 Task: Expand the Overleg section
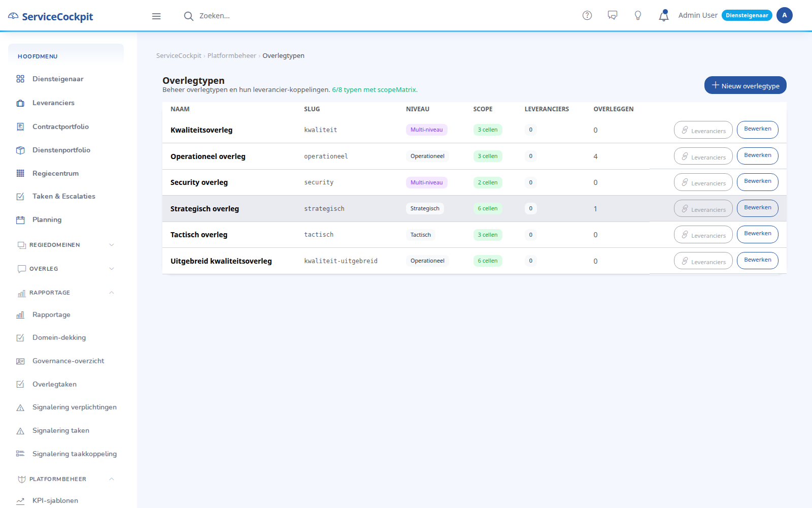coord(66,269)
